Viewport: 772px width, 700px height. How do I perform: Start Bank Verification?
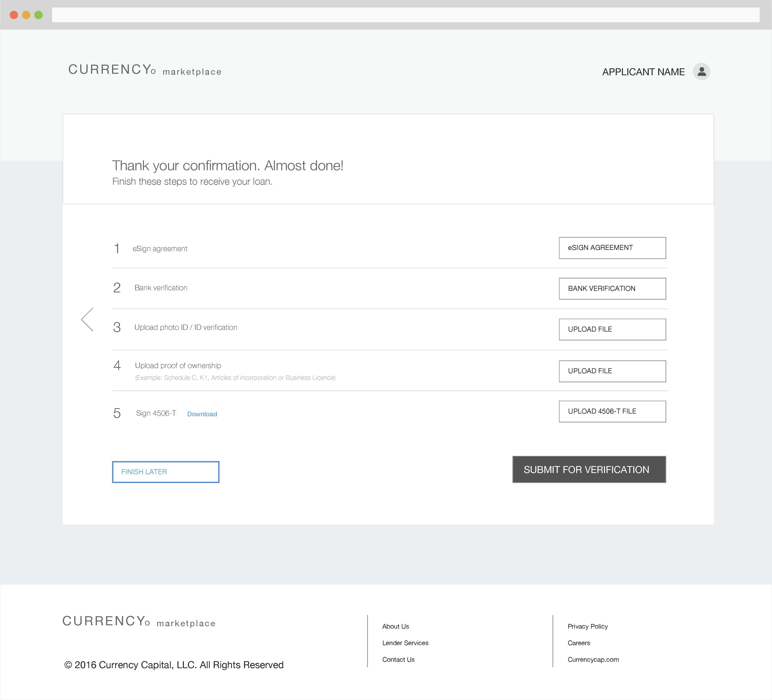pyautogui.click(x=612, y=289)
